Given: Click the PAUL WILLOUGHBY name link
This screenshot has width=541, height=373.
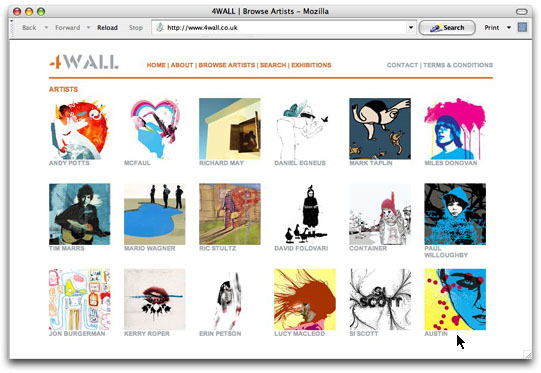Looking at the screenshot, I should pos(446,252).
